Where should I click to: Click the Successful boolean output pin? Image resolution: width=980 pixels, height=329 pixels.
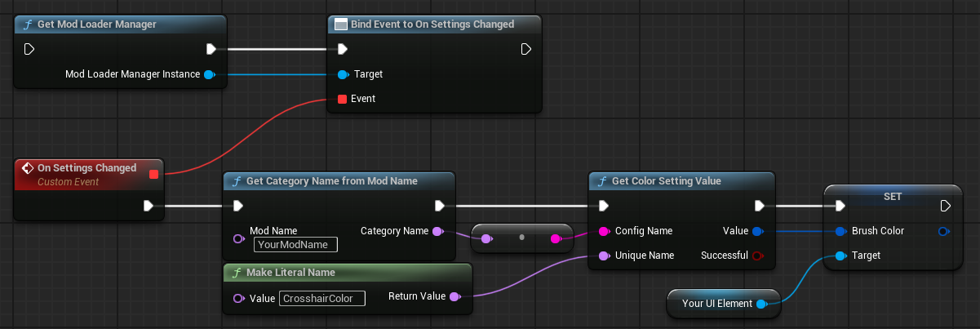(757, 256)
